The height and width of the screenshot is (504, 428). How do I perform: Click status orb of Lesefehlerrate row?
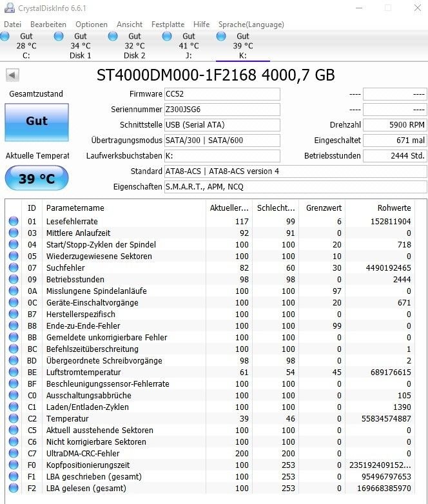[x=14, y=221]
